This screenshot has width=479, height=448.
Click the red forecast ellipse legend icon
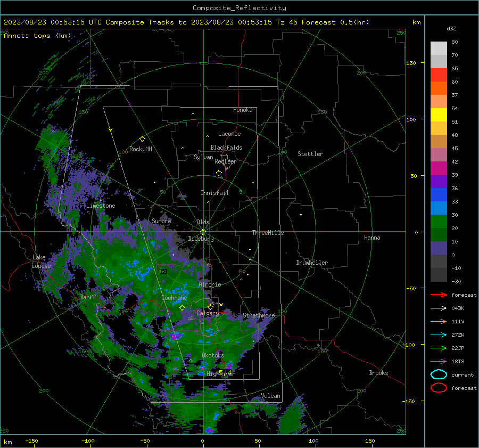coord(439,388)
